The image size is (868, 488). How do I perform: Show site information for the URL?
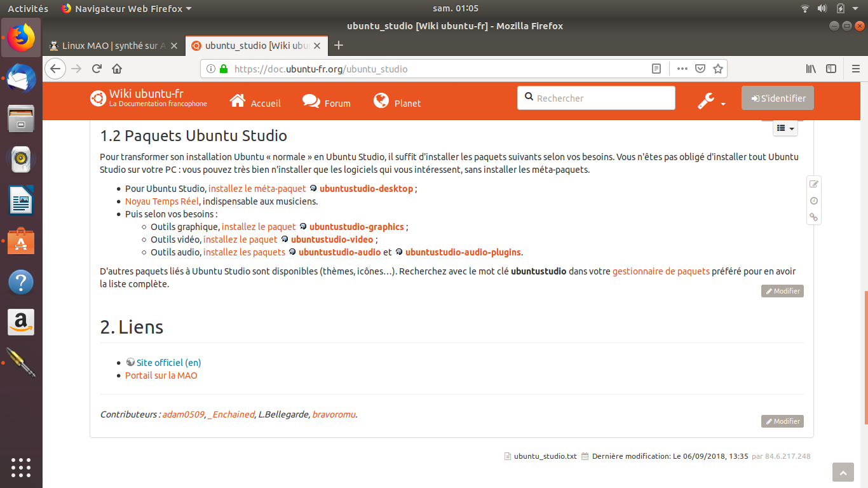coord(210,69)
